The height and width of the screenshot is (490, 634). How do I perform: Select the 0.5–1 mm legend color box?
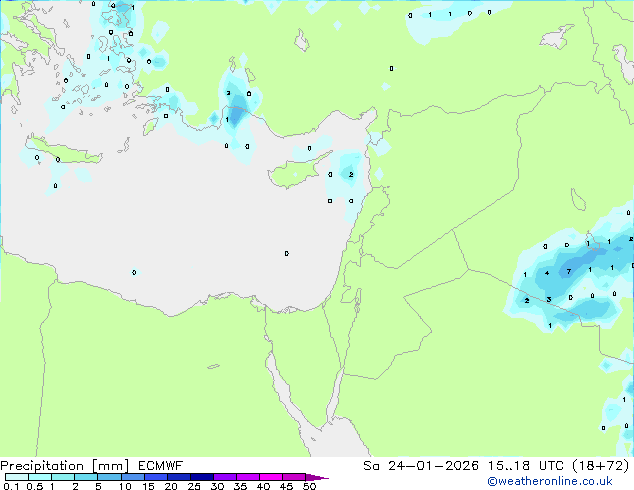pyautogui.click(x=40, y=477)
